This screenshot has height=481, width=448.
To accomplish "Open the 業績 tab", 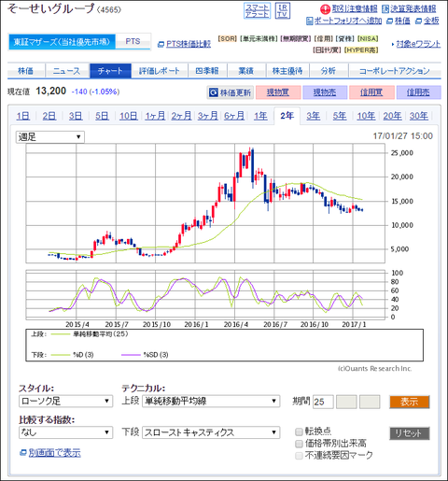I will pos(246,71).
